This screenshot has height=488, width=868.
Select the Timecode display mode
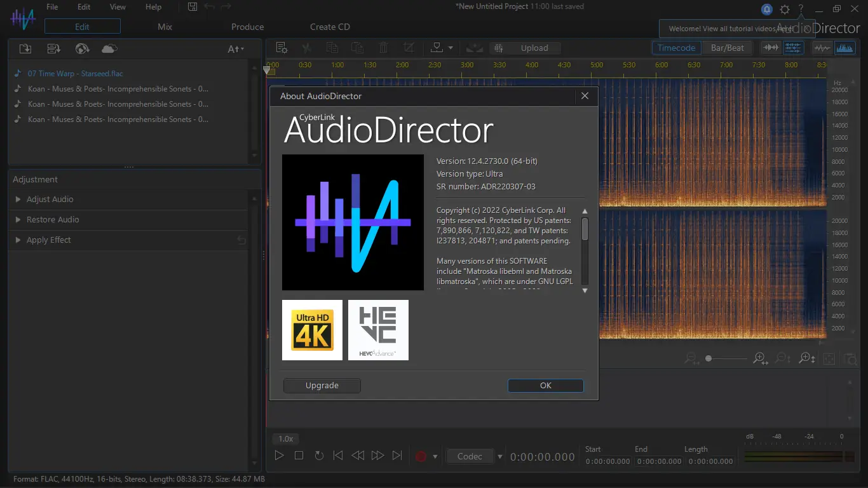(676, 48)
